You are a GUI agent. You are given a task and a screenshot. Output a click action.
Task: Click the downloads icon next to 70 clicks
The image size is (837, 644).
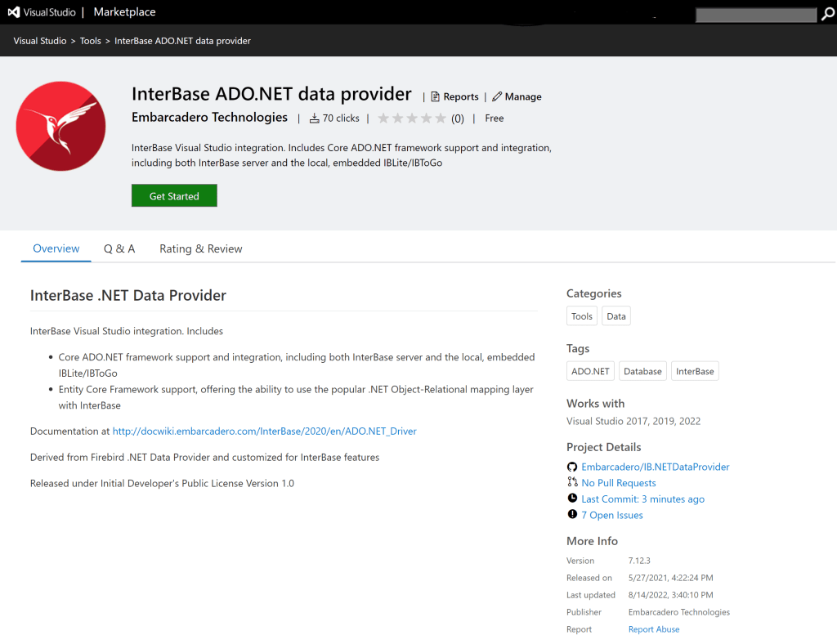point(315,118)
